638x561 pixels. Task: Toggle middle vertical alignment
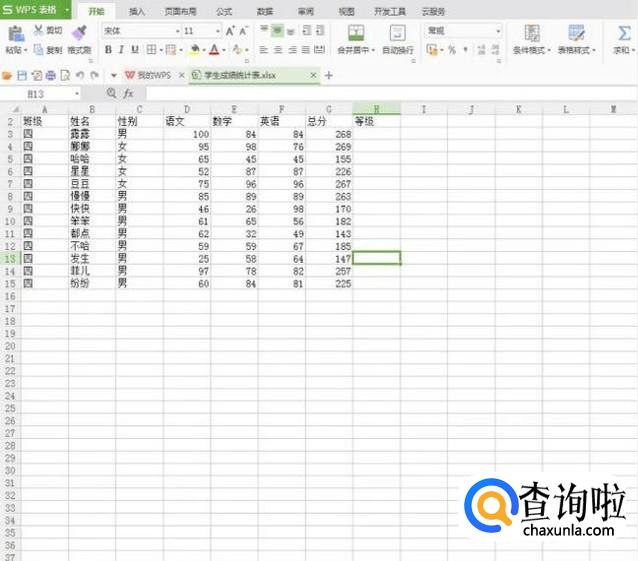tap(277, 30)
